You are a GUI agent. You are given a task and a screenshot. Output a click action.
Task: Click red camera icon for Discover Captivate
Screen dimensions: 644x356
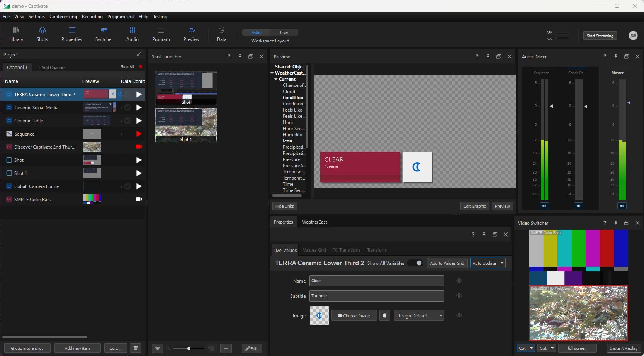(x=139, y=147)
